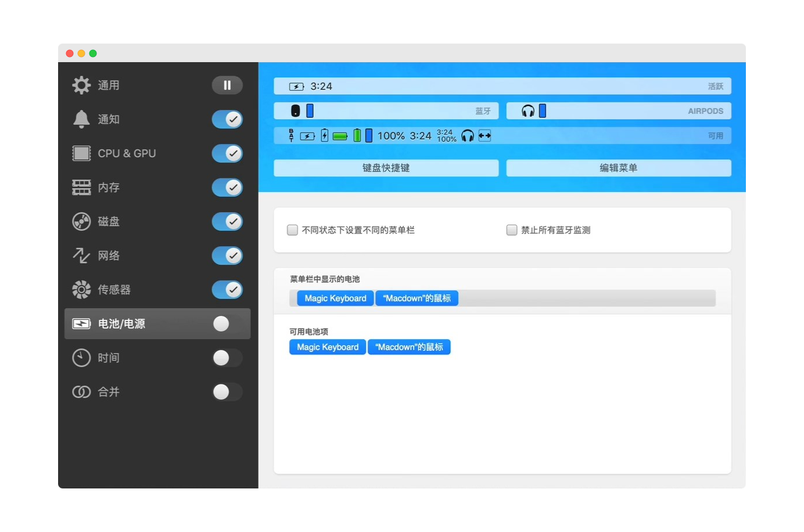Screen dimensions: 804x532
Task: Turn on the 电池/电源 toggle switch
Action: pyautogui.click(x=227, y=323)
